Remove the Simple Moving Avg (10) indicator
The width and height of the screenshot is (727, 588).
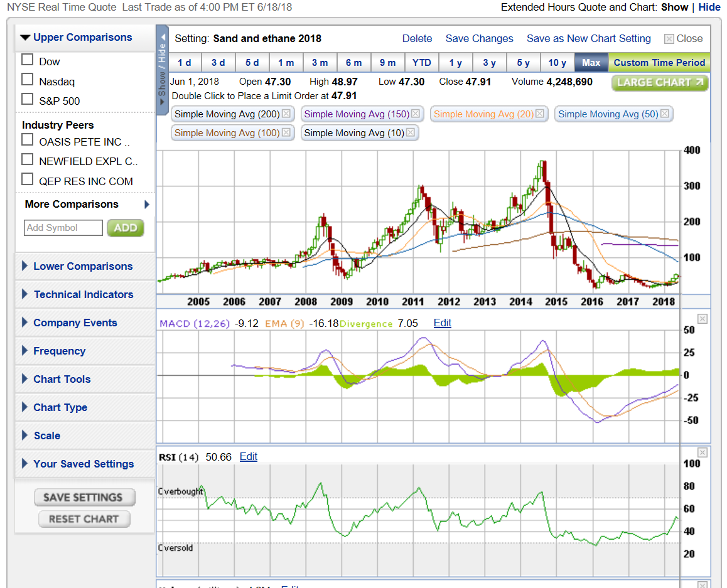[x=411, y=132]
